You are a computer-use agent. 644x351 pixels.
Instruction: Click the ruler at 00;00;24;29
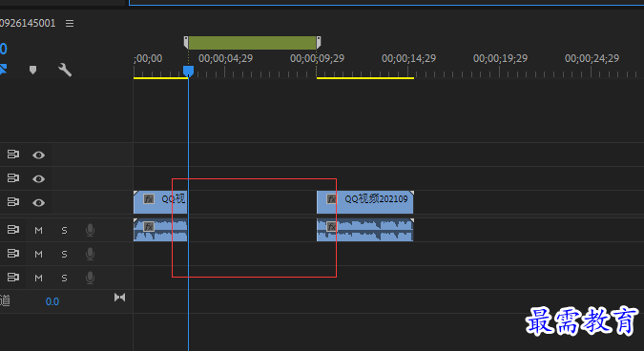coord(592,59)
